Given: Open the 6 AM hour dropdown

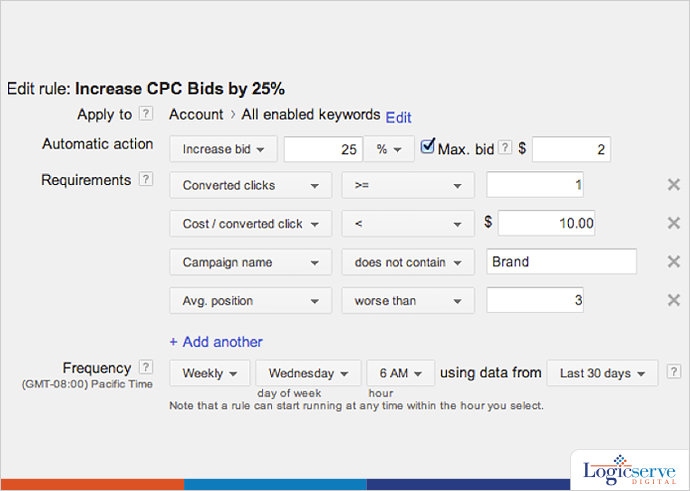Looking at the screenshot, I should pyautogui.click(x=400, y=373).
